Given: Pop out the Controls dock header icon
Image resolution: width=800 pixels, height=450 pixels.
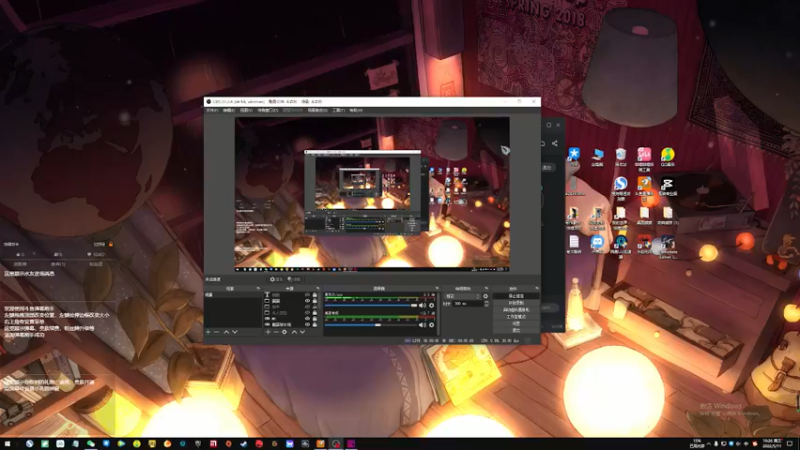Looking at the screenshot, I should 537,288.
